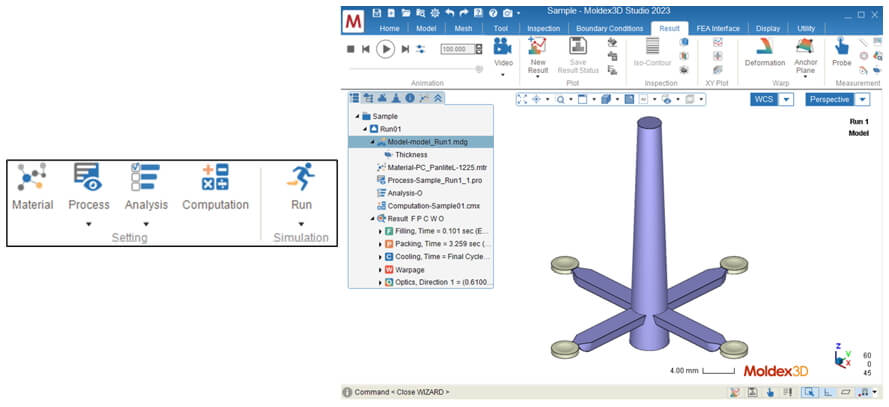Viewport: 889px width, 407px height.
Task: Open the Inspection ribbon tab
Action: point(543,28)
